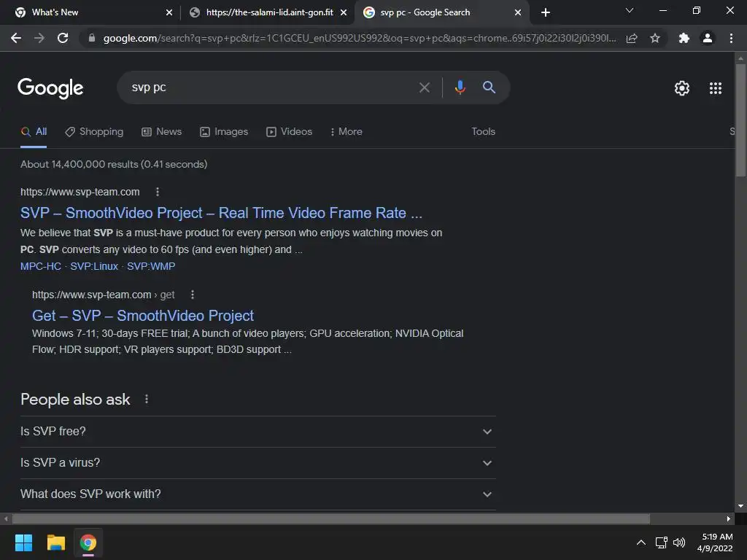
Task: Click the https://www.svp-team.com first result URL
Action: pos(80,192)
